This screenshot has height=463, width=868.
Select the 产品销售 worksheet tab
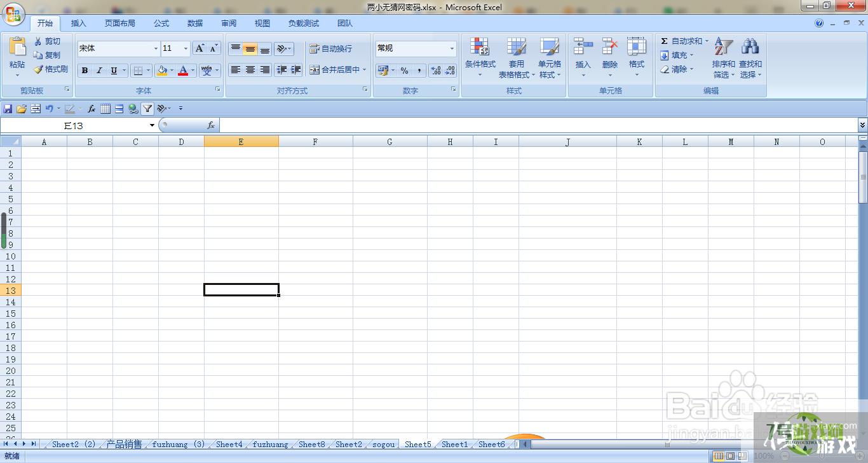(124, 445)
